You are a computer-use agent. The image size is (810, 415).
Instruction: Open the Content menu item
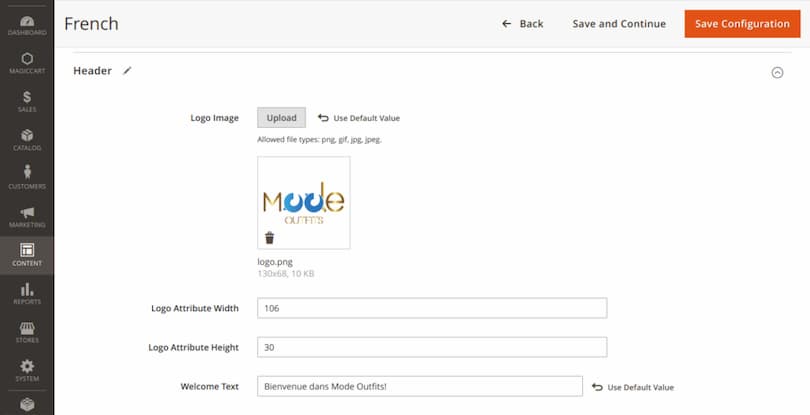point(26,255)
